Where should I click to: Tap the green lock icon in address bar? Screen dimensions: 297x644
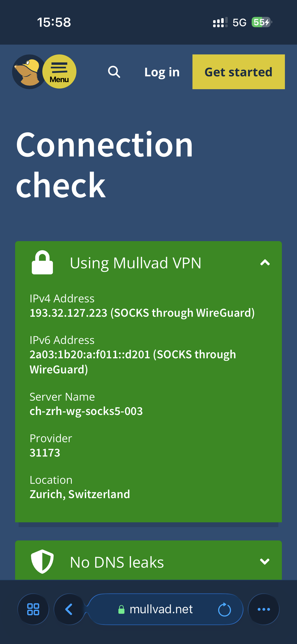[x=121, y=610]
